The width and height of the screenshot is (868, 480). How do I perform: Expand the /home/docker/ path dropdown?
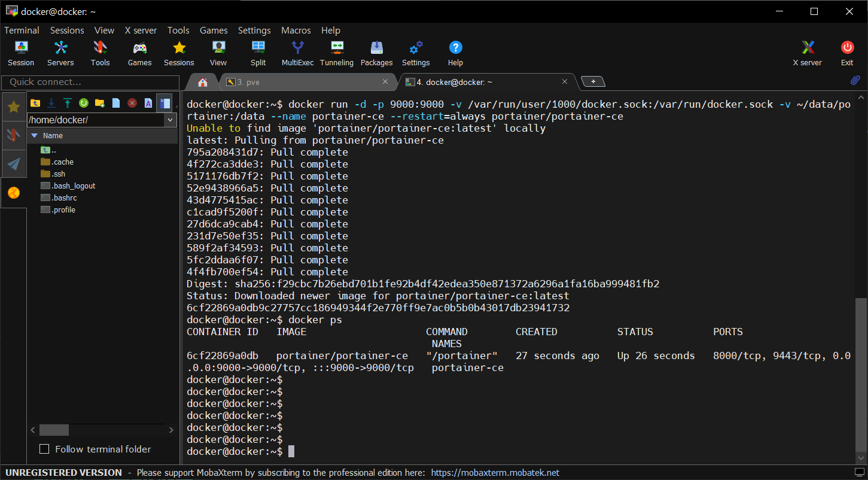point(170,120)
